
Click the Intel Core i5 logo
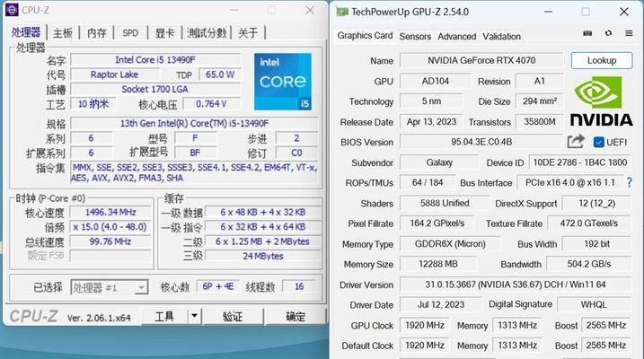click(x=283, y=82)
